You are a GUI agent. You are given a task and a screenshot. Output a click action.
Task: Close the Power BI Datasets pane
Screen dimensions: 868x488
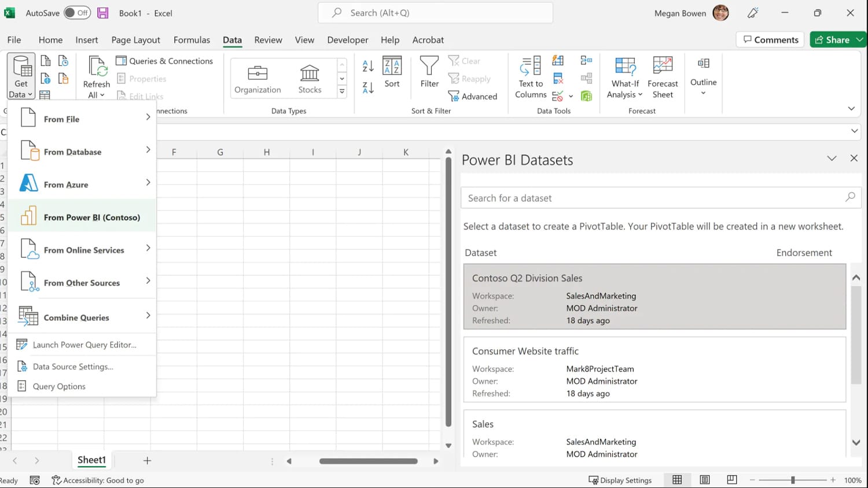point(854,158)
